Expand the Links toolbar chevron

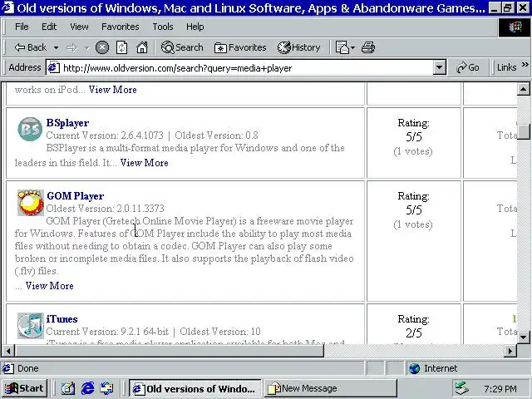point(525,65)
